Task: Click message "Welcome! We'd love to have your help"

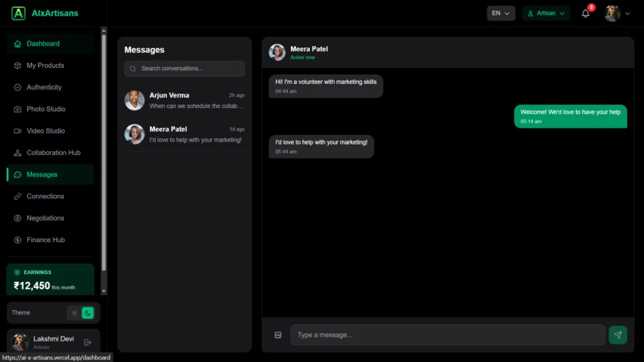Action: 570,117
